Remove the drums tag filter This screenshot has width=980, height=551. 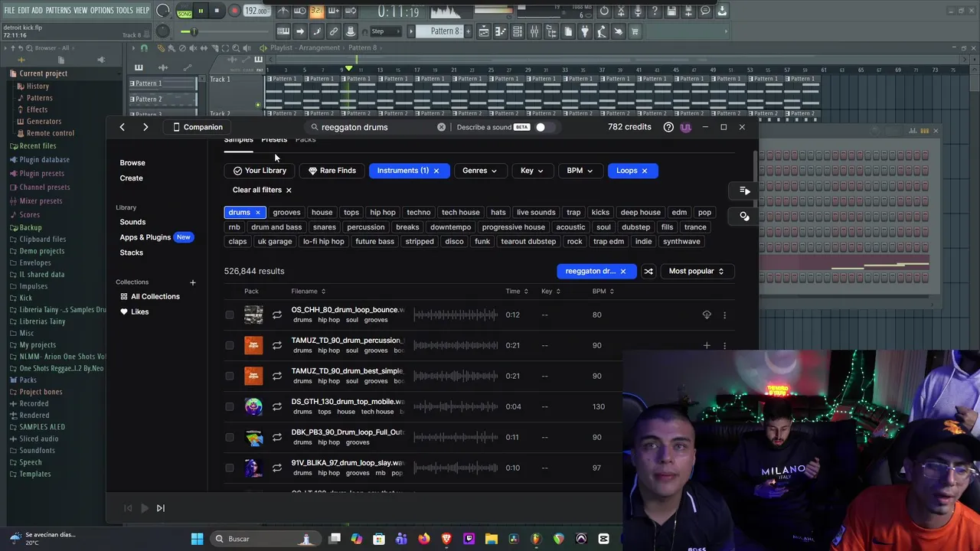coord(258,212)
